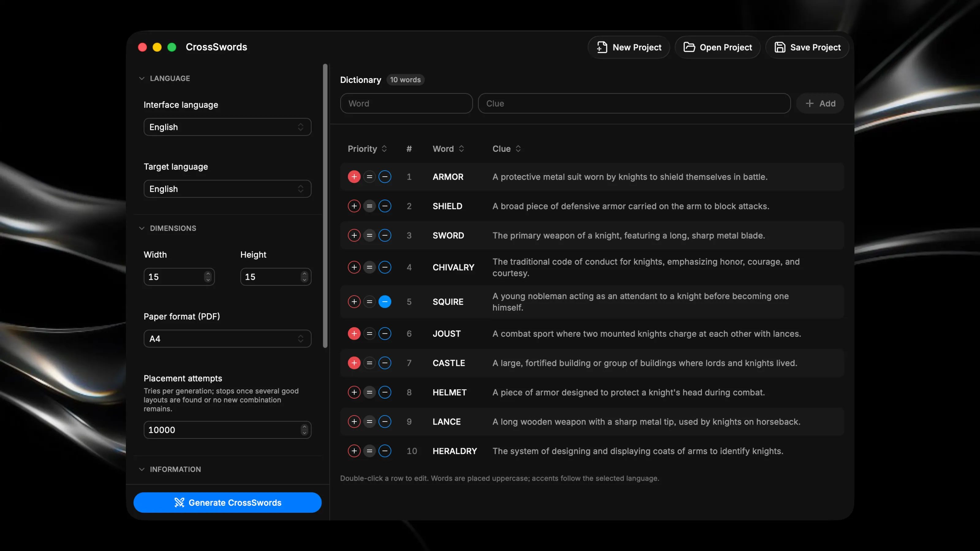Sort dictionary by Priority column
The image size is (980, 551).
pyautogui.click(x=367, y=149)
